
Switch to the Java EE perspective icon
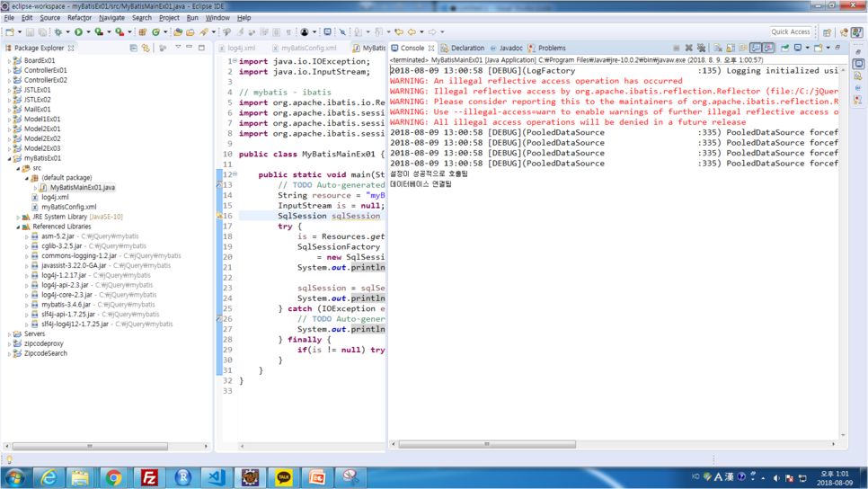pyautogui.click(x=845, y=32)
